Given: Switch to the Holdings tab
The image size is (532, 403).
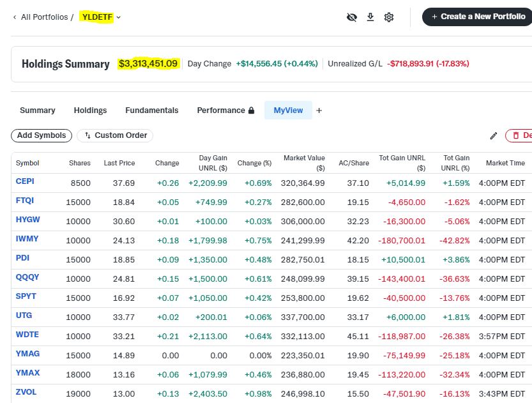Looking at the screenshot, I should click(90, 110).
